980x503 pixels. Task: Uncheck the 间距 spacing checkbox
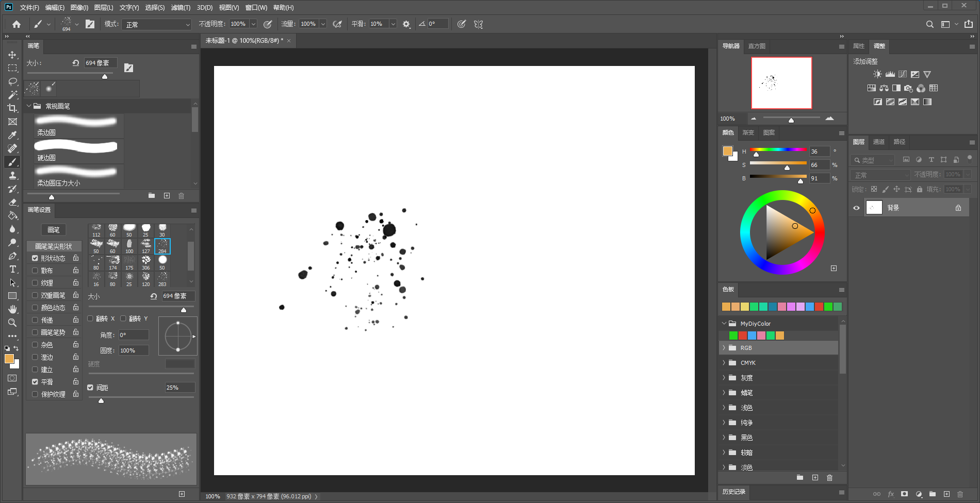tap(90, 388)
